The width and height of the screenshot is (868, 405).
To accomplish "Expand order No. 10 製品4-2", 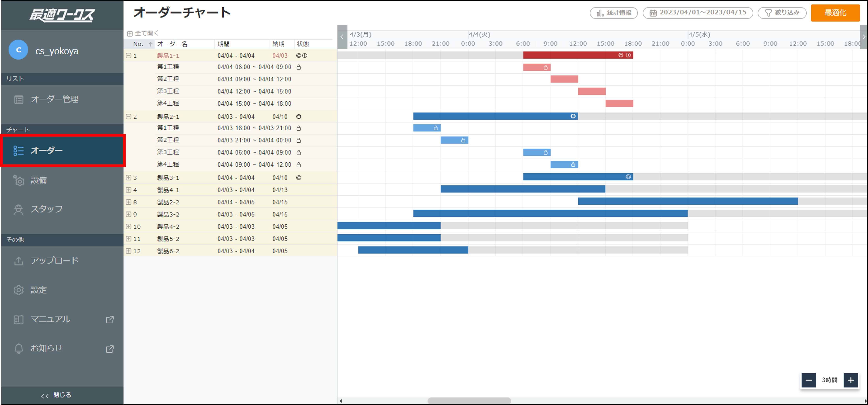I will coord(128,227).
